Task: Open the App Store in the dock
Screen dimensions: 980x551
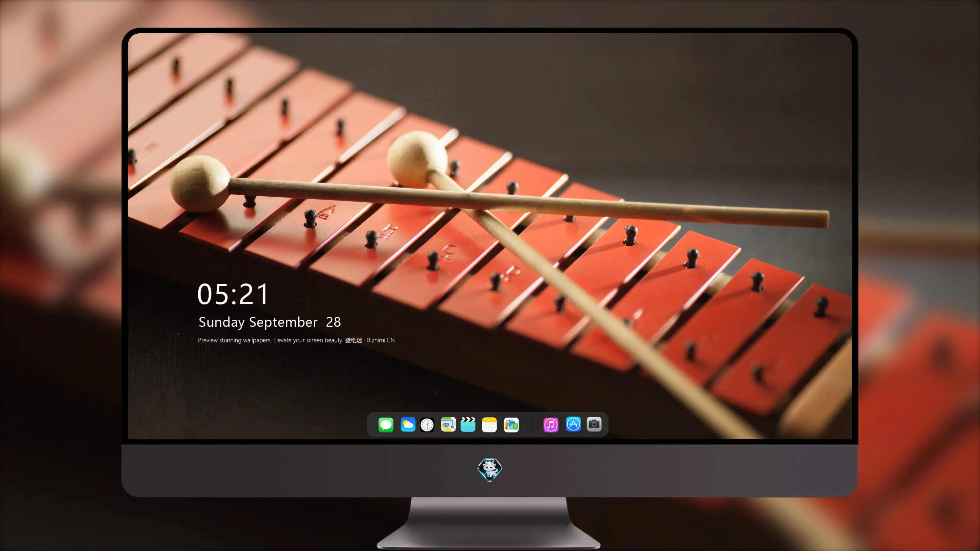Action: (573, 424)
